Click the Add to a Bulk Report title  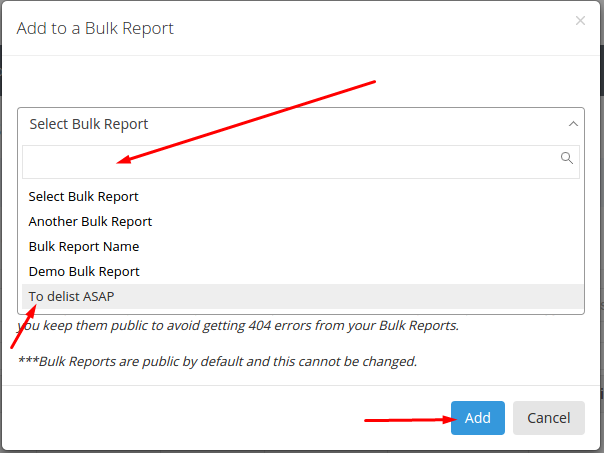point(95,28)
